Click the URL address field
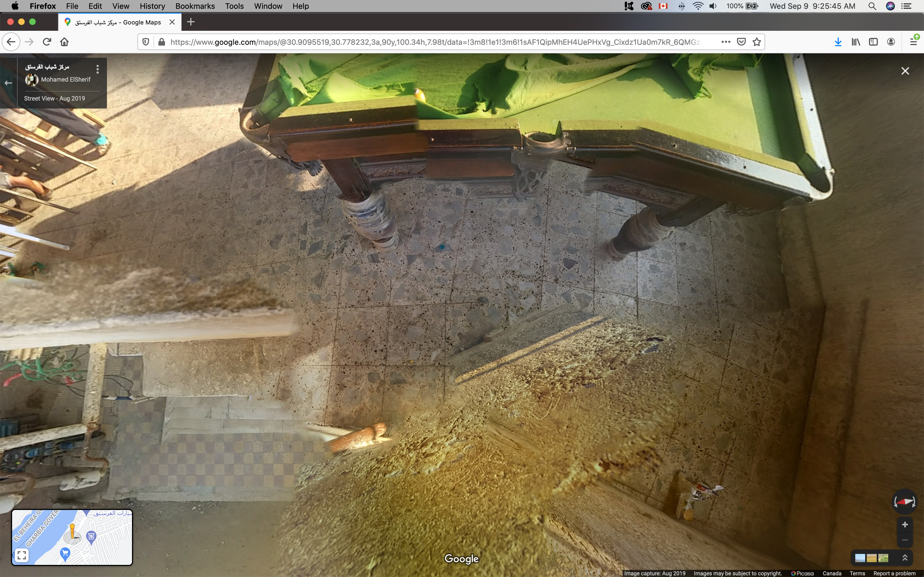Viewport: 924px width, 577px height. click(x=435, y=42)
